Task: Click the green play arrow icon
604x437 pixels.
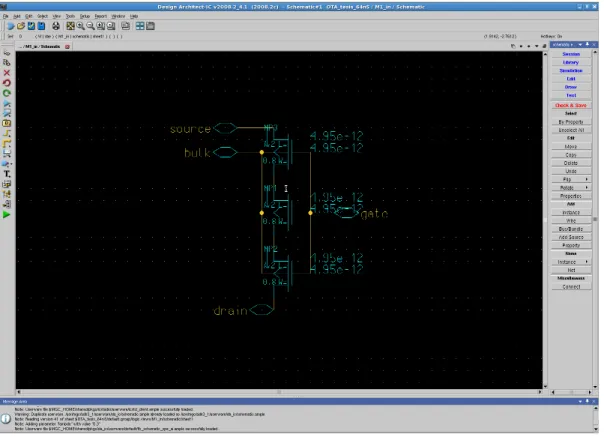Action: point(7,215)
